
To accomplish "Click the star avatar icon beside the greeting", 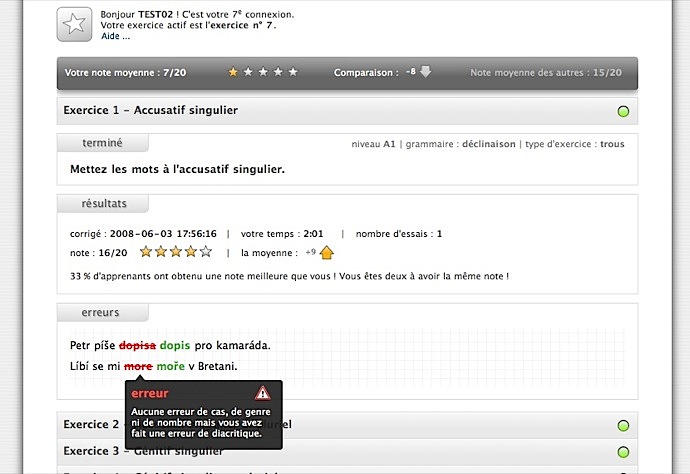I will click(74, 24).
